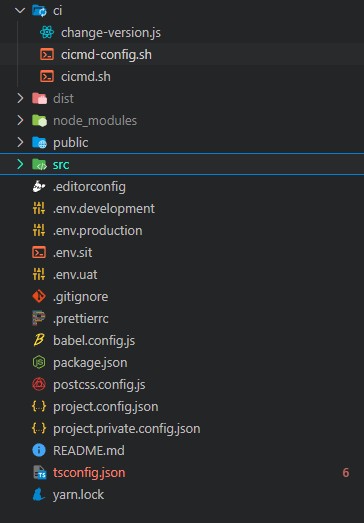Click the TypeScript icon next to tsconfig.json
Screen dimensions: 364x523
coord(40,472)
